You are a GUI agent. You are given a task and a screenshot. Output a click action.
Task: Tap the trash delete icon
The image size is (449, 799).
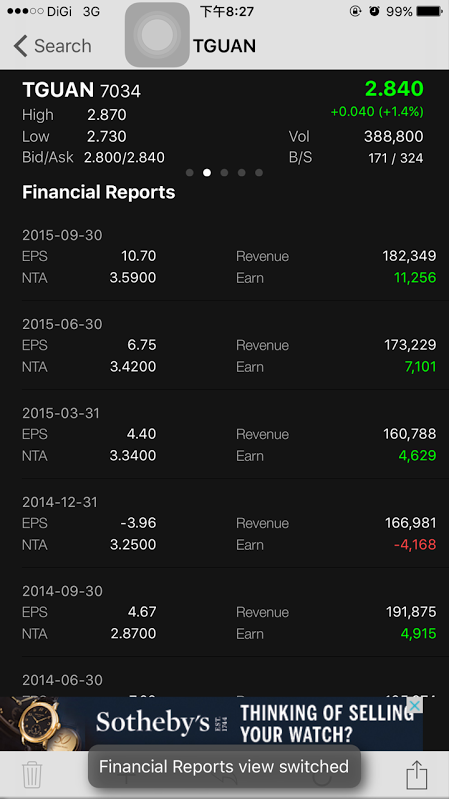pyautogui.click(x=32, y=775)
